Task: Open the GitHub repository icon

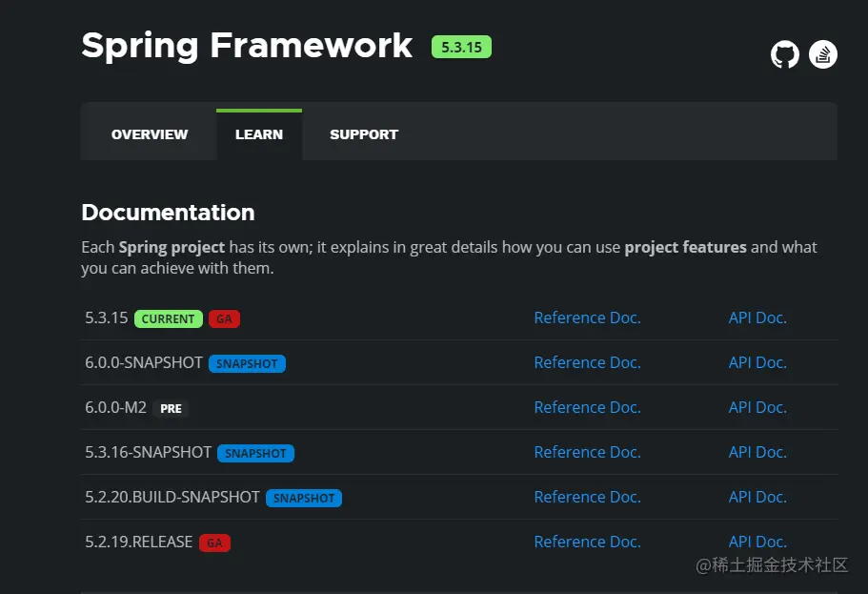Action: pyautogui.click(x=785, y=54)
